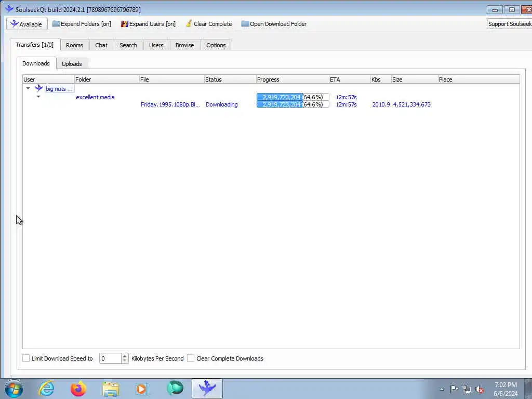Open the download folder
This screenshot has height=399, width=532.
click(274, 24)
